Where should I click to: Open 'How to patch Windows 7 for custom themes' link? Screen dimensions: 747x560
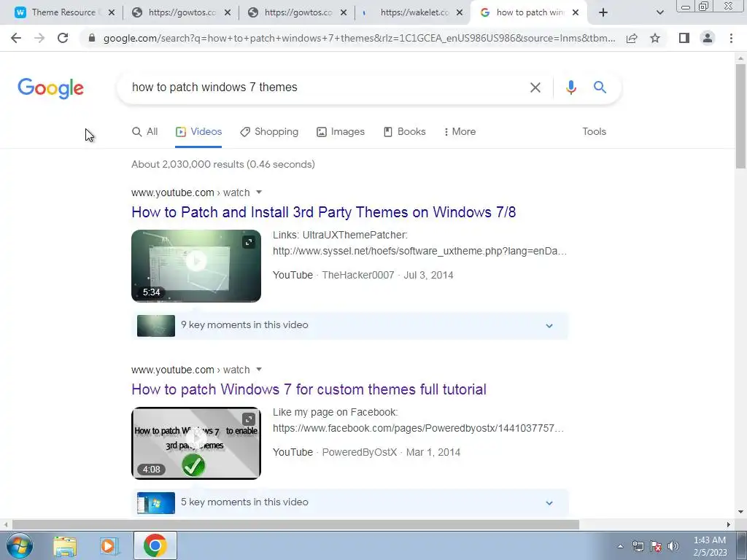tap(309, 389)
